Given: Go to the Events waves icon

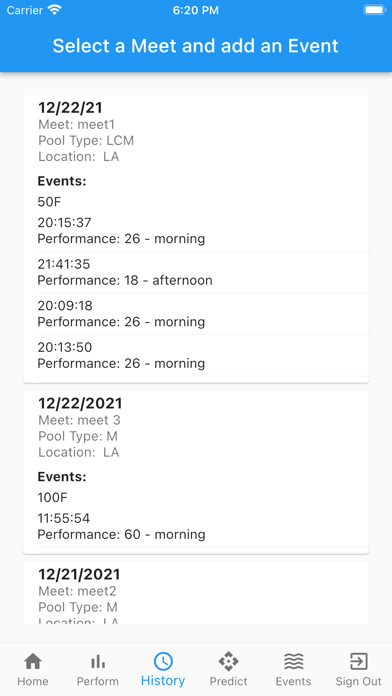Looking at the screenshot, I should [x=293, y=661].
